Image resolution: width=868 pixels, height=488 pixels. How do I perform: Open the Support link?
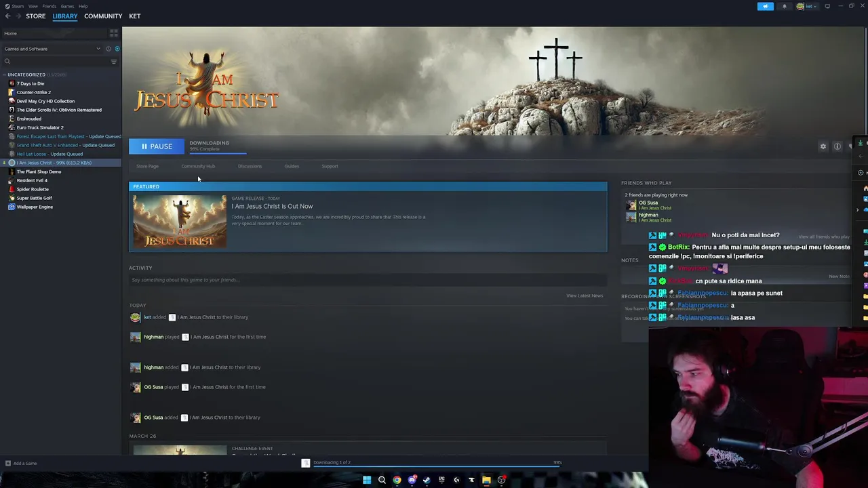[x=330, y=166]
